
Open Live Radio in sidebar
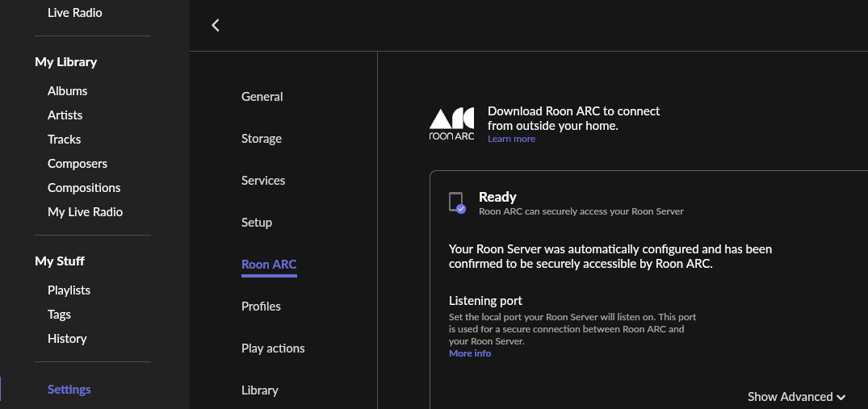pyautogui.click(x=75, y=12)
